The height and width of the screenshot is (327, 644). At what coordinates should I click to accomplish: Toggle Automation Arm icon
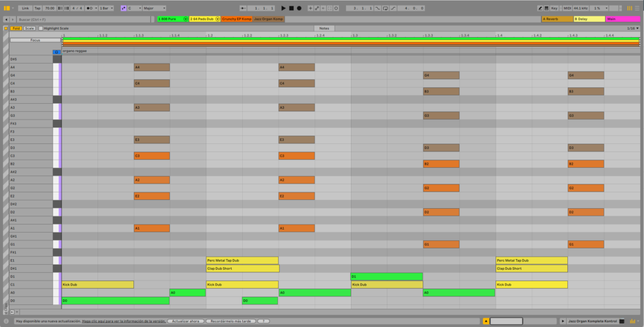coord(317,8)
